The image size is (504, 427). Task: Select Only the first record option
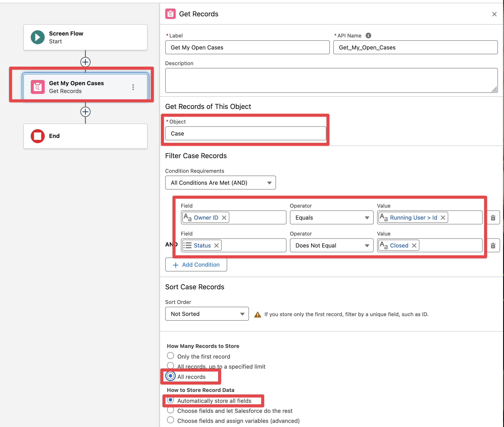tap(170, 356)
